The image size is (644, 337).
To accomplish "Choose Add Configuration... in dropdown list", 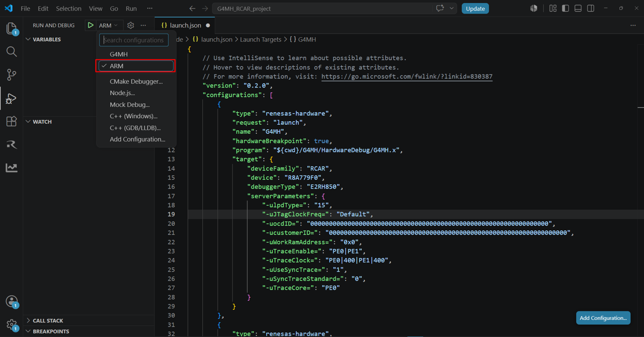I will tap(136, 139).
